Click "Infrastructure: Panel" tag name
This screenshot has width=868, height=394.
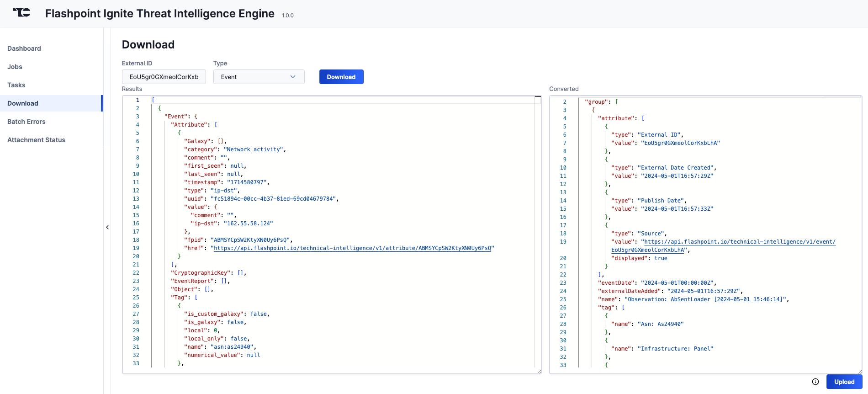click(x=676, y=349)
